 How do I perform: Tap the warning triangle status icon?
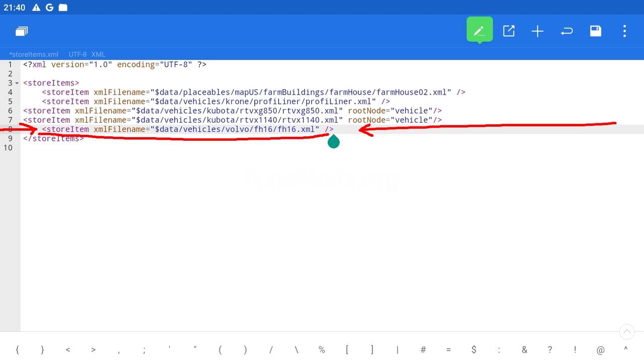click(36, 8)
